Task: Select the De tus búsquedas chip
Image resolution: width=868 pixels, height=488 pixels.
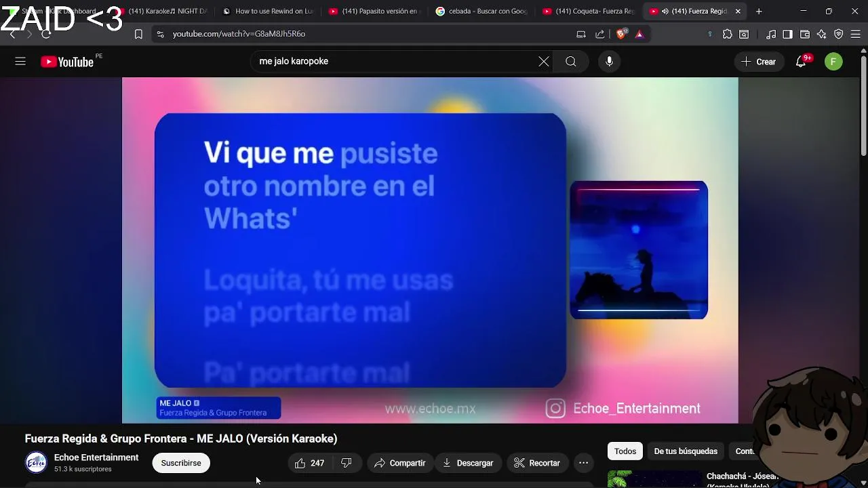Action: point(686,451)
